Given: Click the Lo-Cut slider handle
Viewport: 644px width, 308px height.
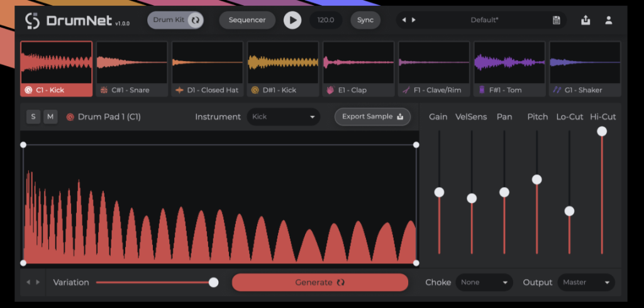Looking at the screenshot, I should pos(569,211).
